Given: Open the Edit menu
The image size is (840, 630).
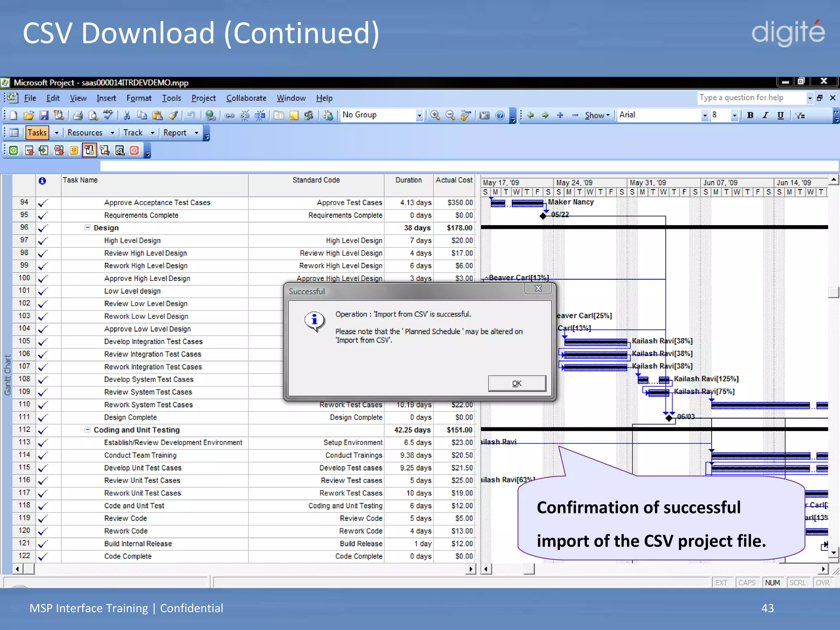Looking at the screenshot, I should pyautogui.click(x=53, y=98).
